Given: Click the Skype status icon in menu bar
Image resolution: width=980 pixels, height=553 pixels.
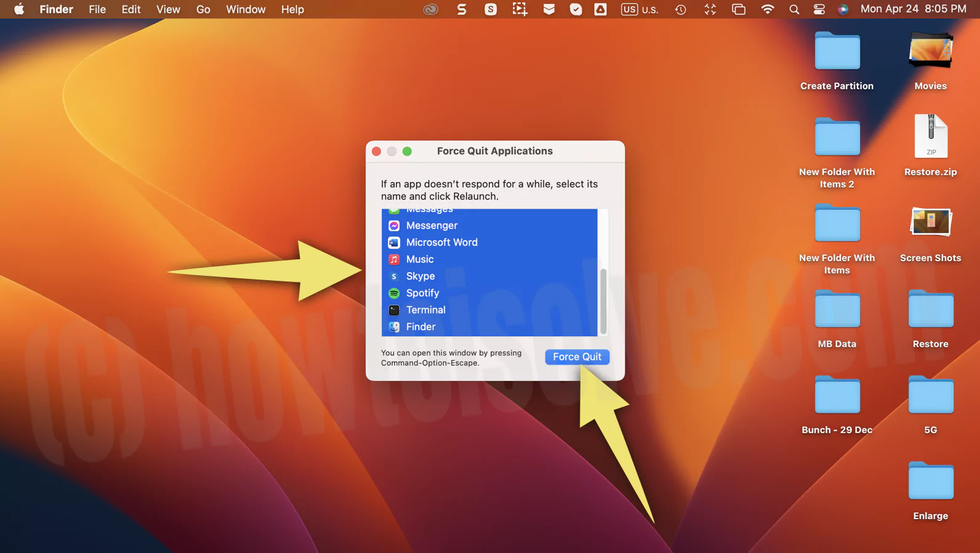Looking at the screenshot, I should [x=491, y=9].
